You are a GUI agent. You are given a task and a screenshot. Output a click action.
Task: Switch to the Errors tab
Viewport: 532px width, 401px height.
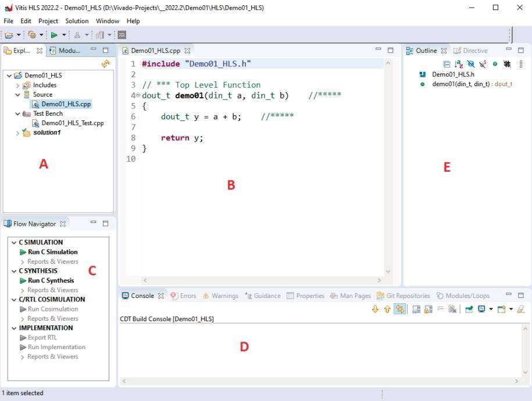[184, 296]
